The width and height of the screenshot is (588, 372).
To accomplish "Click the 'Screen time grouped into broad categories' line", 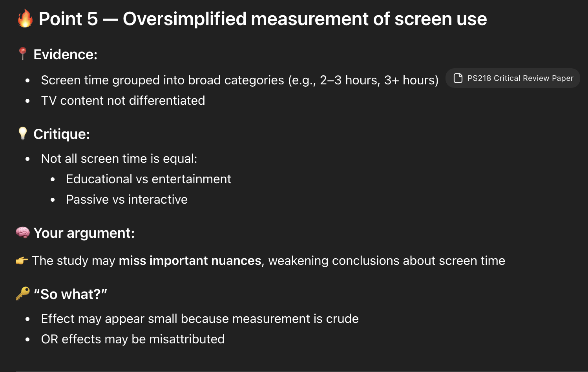I will 240,80.
